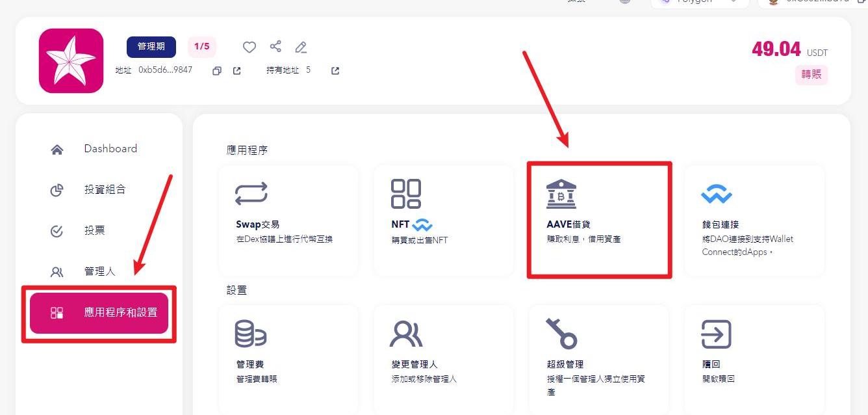Image resolution: width=868 pixels, height=415 pixels.
Task: Open address 0xb5d6...9847 in explorer
Action: 237,71
